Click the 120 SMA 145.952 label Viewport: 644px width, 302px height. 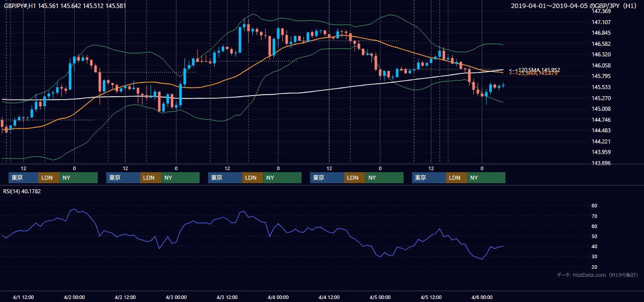[x=534, y=70]
